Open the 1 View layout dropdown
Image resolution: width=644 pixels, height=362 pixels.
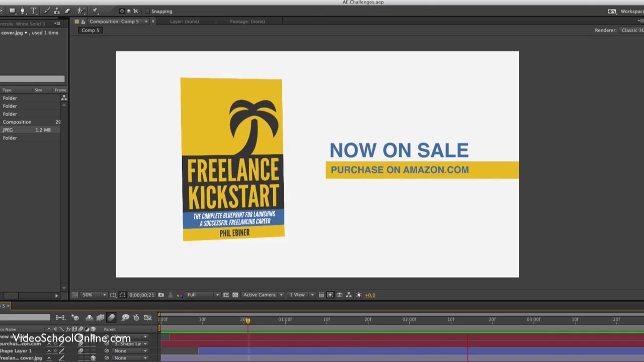click(301, 295)
